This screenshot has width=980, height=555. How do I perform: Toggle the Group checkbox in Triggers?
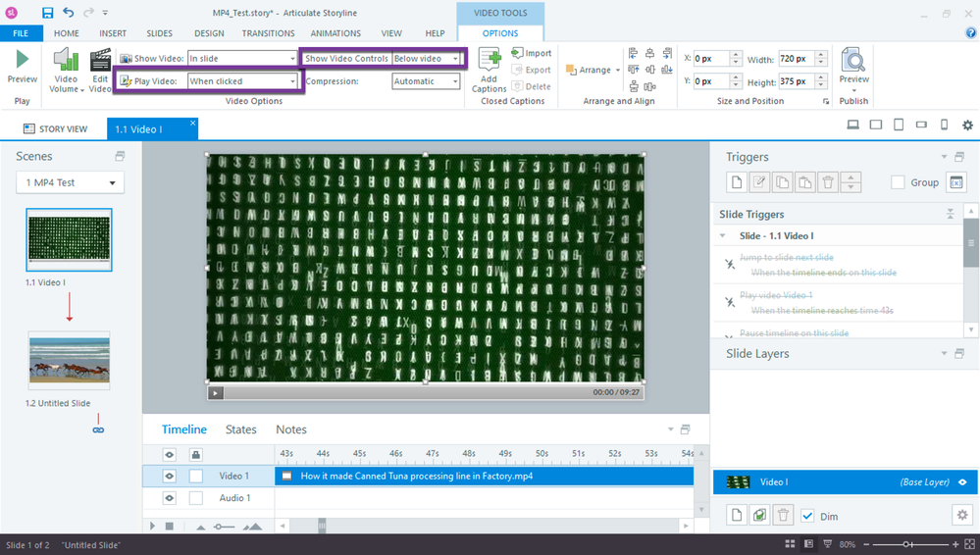pos(898,182)
